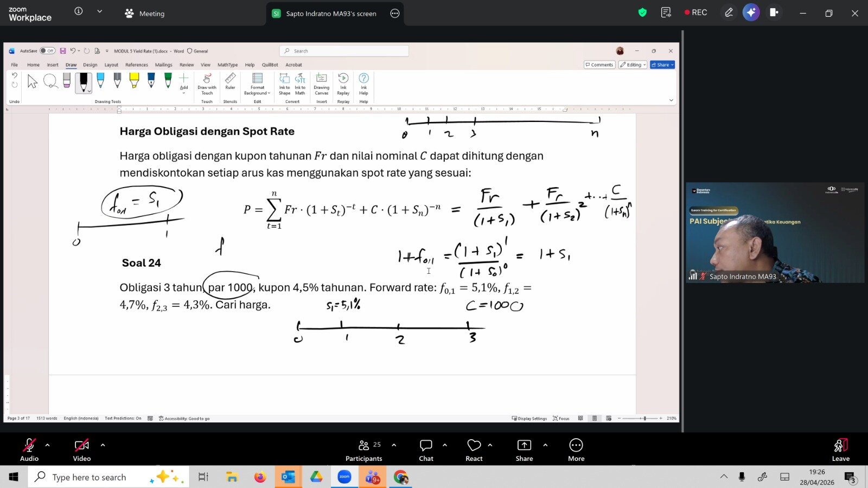Click the green encryption shield icon

(x=642, y=12)
